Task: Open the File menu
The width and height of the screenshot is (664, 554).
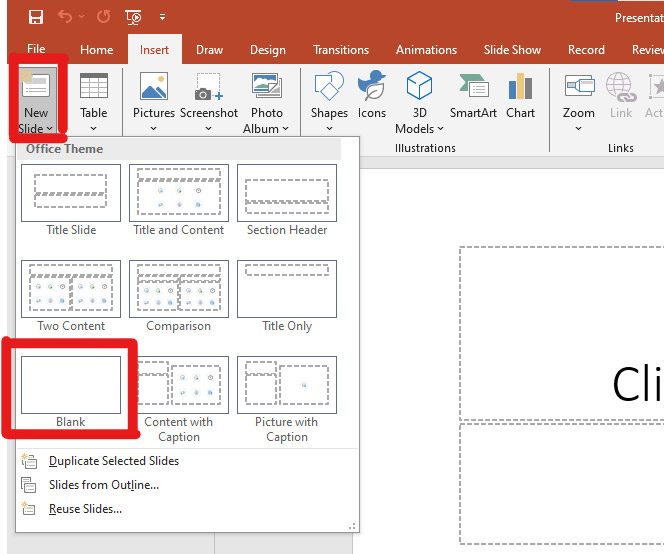Action: 36,50
